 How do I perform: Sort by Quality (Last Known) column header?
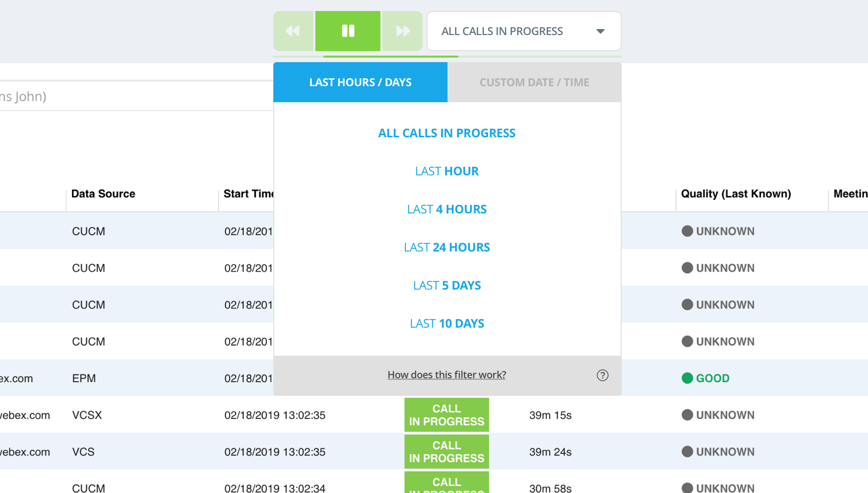tap(736, 194)
